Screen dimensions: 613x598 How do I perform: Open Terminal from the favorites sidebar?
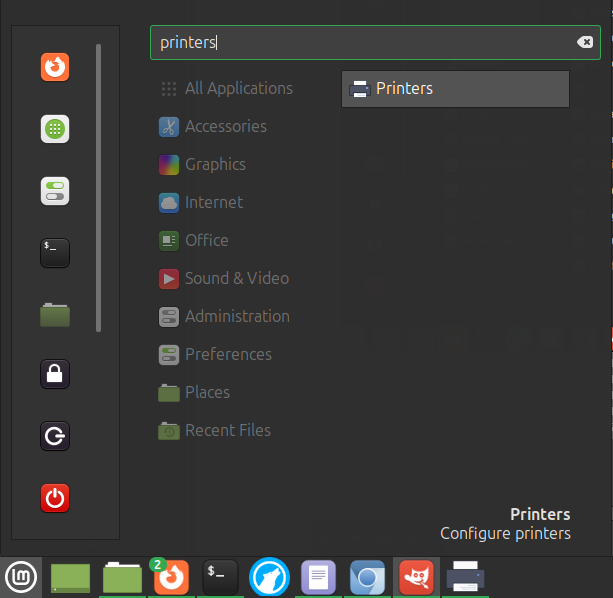coord(55,252)
